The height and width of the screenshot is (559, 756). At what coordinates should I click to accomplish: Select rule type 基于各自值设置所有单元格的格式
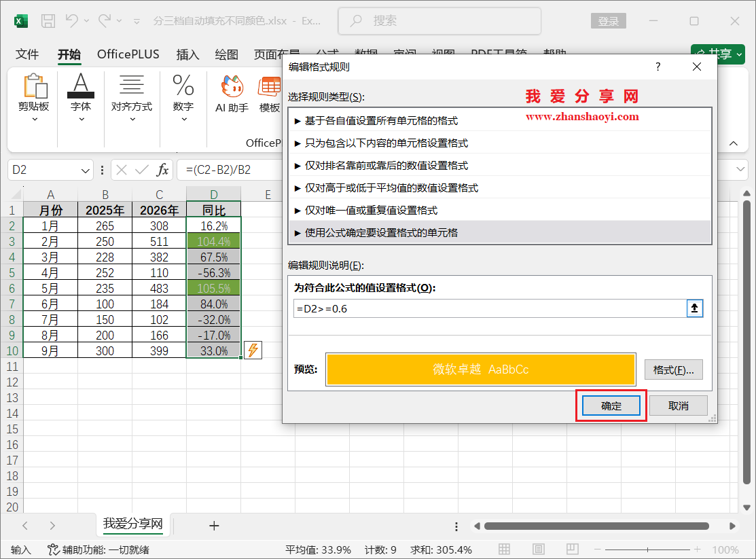pos(499,121)
